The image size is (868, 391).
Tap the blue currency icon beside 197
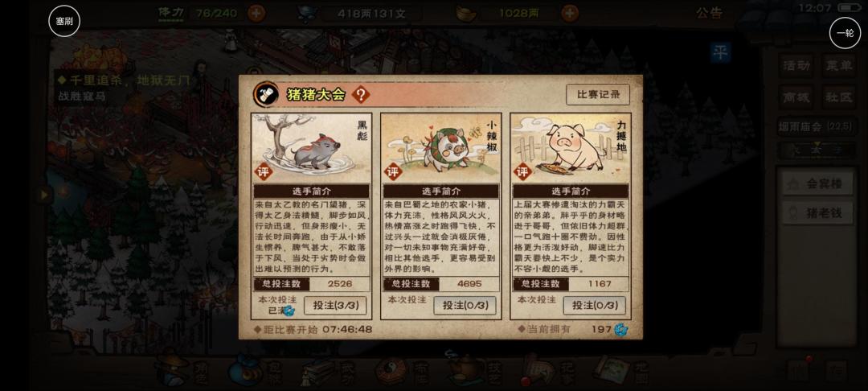[620, 330]
